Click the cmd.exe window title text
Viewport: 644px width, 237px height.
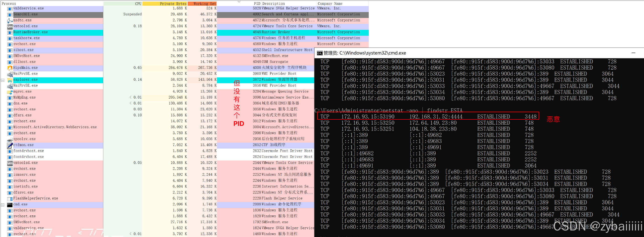365,53
